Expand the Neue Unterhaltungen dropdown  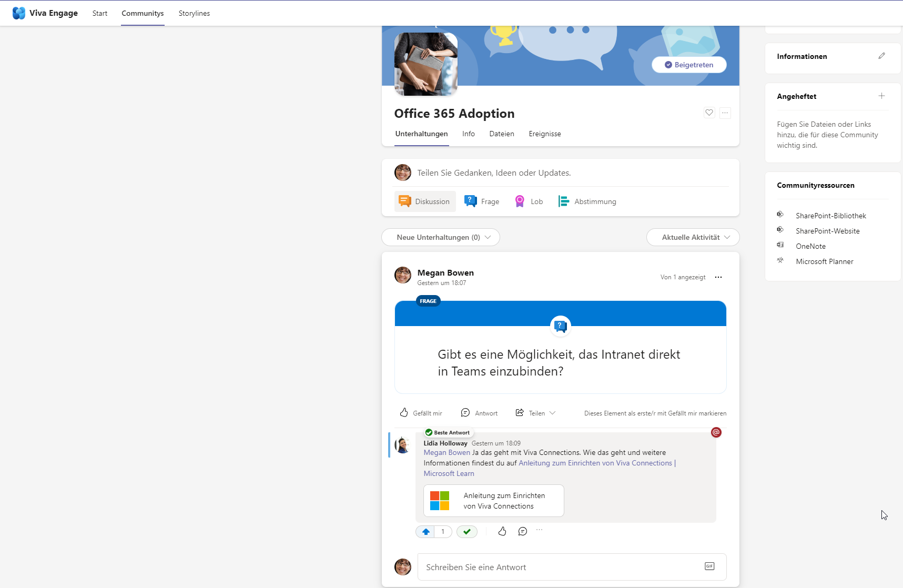tap(440, 237)
